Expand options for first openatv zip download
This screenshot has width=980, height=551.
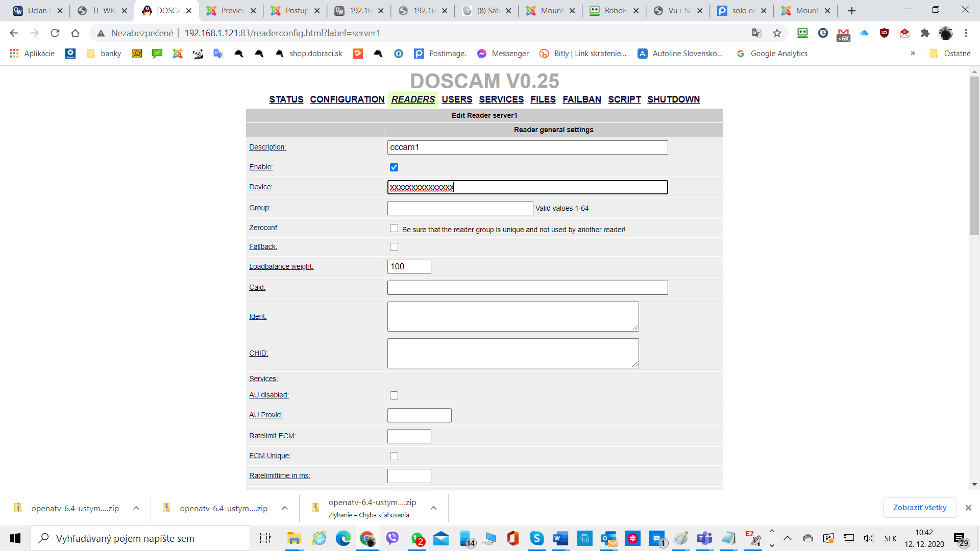tap(136, 508)
